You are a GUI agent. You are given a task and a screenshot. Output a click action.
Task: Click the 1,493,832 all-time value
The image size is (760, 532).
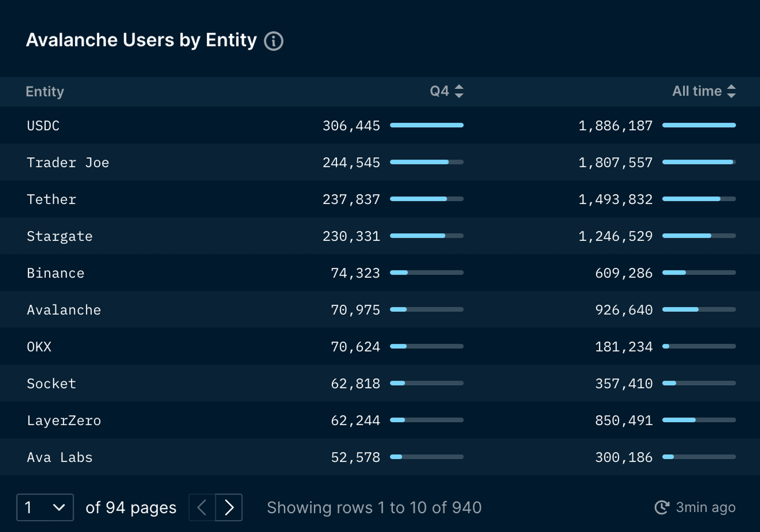pyautogui.click(x=615, y=199)
